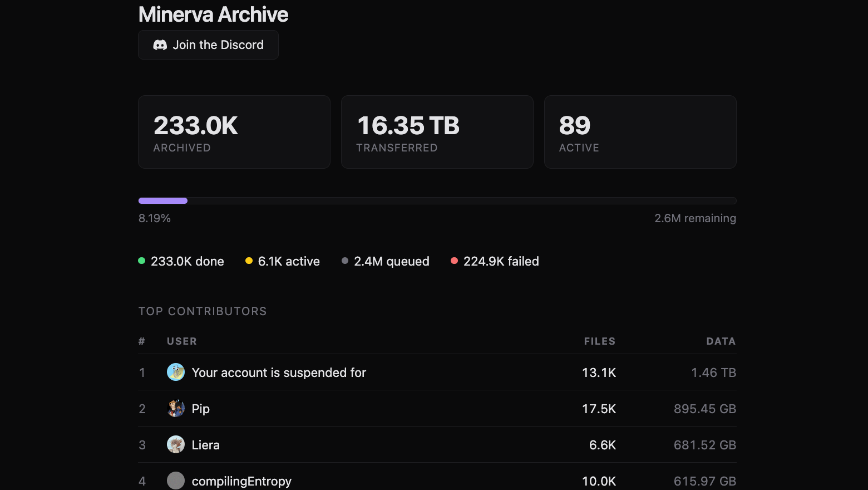This screenshot has height=490, width=868.
Task: Sort by the FILES column header
Action: 599,341
